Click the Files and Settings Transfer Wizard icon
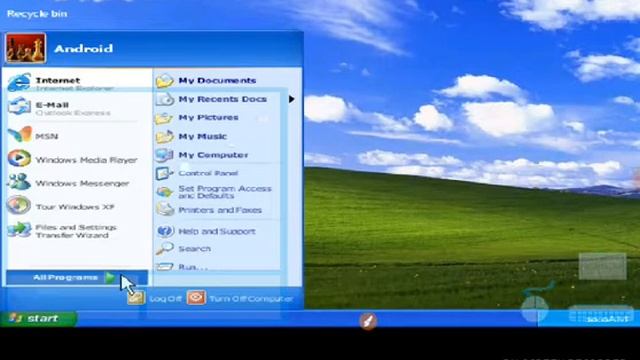Screen dimensions: 640x360 click(x=19, y=229)
